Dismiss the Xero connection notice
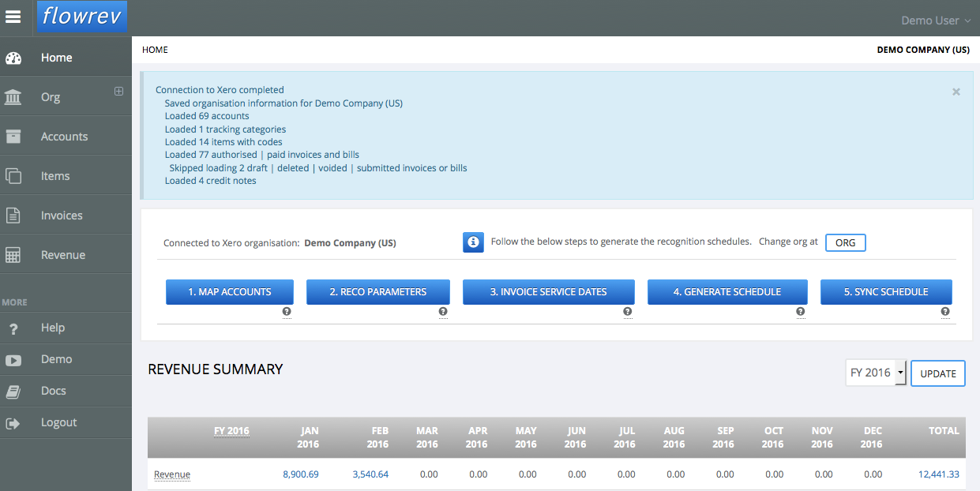The image size is (980, 491). 956,92
